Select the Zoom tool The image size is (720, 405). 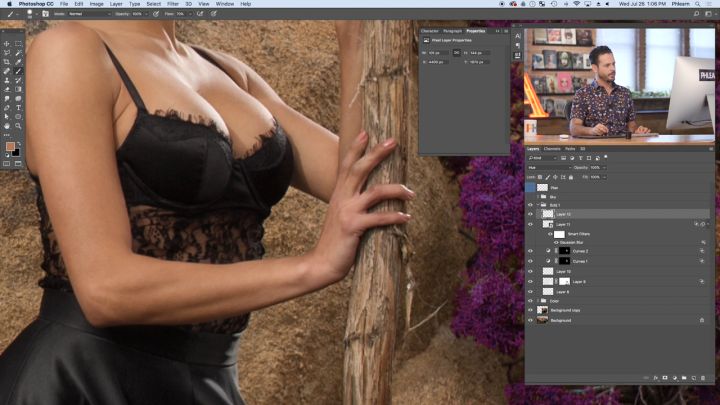pyautogui.click(x=18, y=126)
